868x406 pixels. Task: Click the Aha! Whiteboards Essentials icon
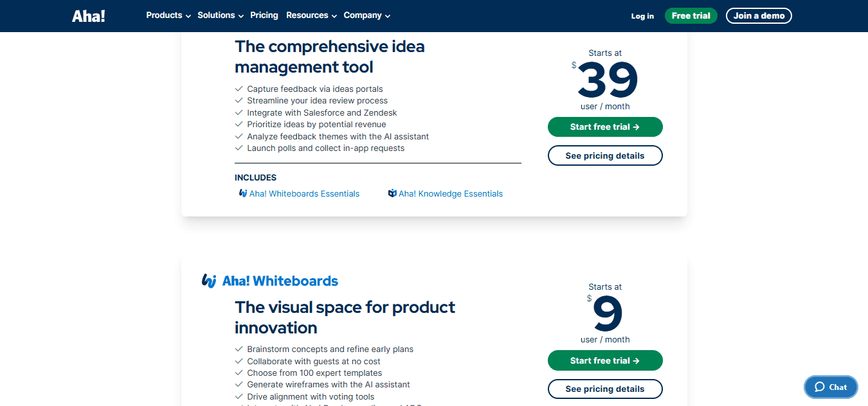coord(243,193)
